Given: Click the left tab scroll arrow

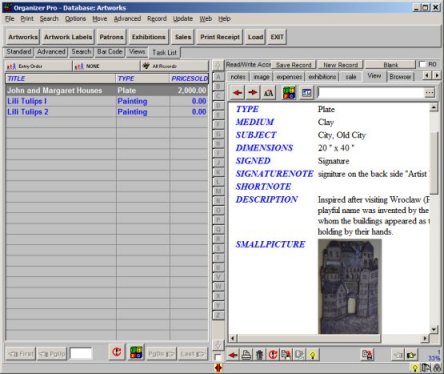Looking at the screenshot, I should pyautogui.click(x=427, y=76).
